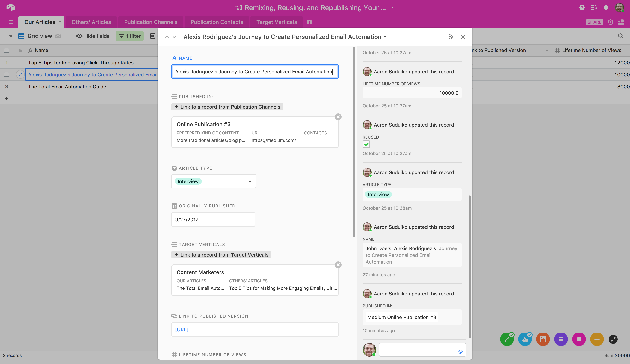The height and width of the screenshot is (364, 630).
Task: Click the Reused checkbox in activity feed
Action: pyautogui.click(x=366, y=144)
